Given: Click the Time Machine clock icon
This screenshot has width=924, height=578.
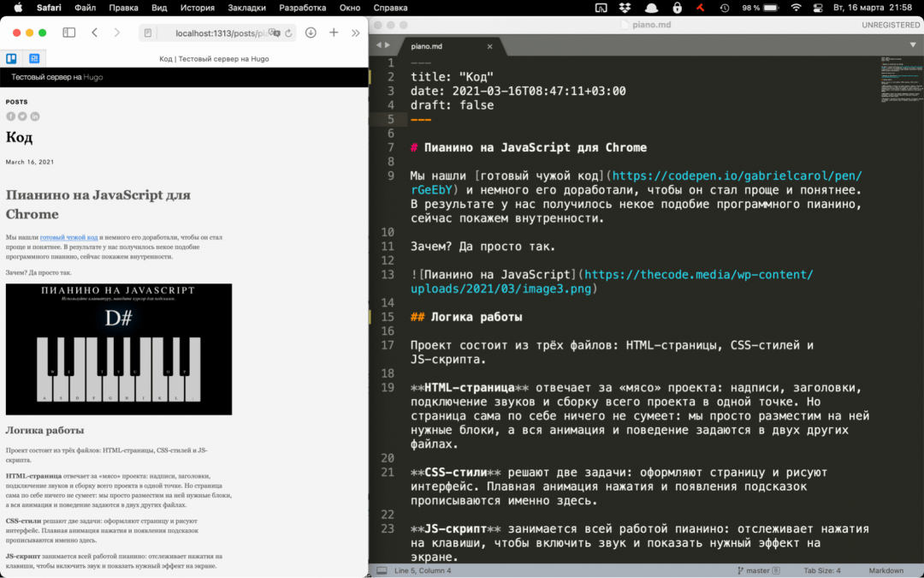Looking at the screenshot, I should click(x=723, y=8).
